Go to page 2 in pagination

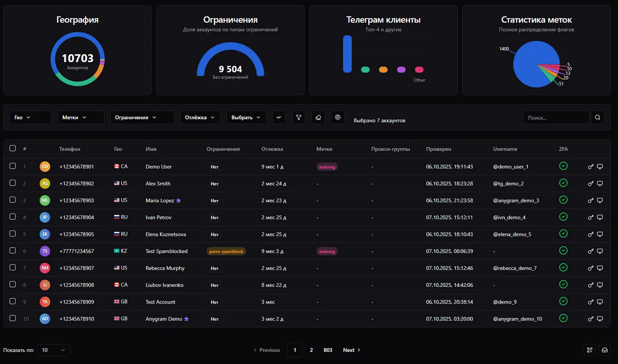click(311, 350)
